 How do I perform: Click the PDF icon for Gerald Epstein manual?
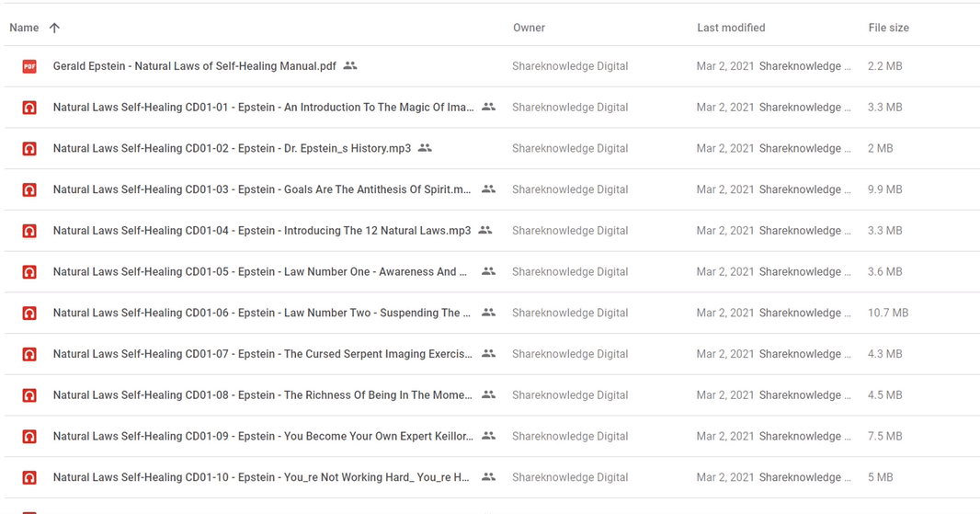tap(29, 66)
